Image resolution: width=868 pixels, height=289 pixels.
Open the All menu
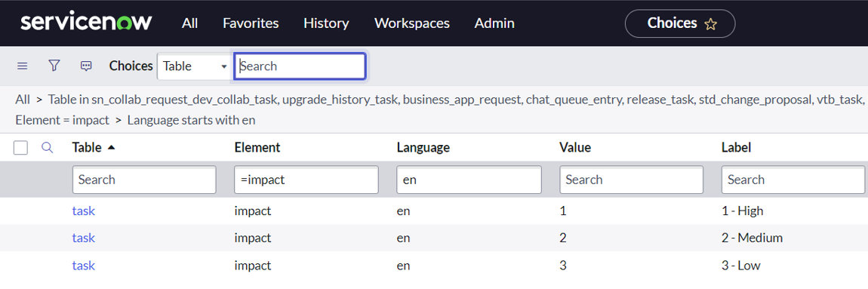click(190, 23)
